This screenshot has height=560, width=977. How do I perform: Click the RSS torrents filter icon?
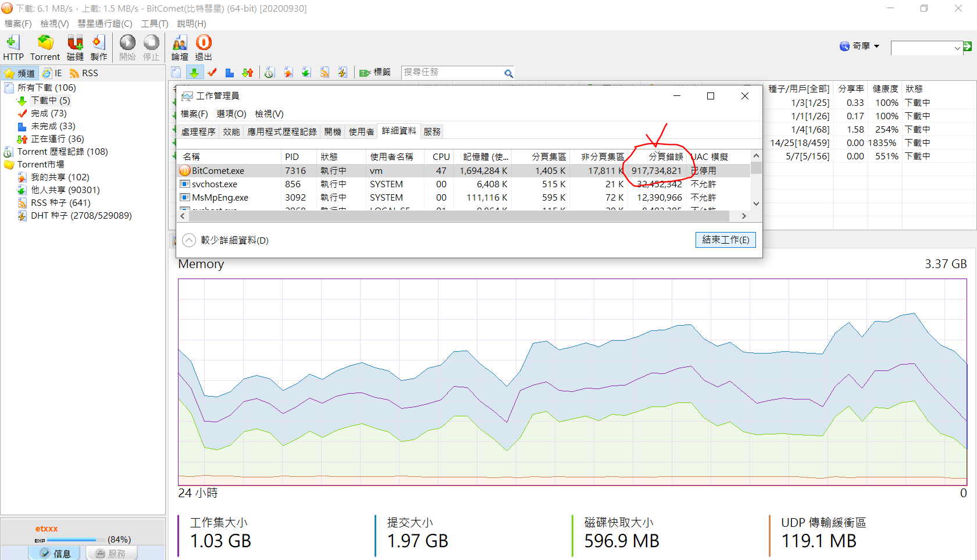point(325,73)
